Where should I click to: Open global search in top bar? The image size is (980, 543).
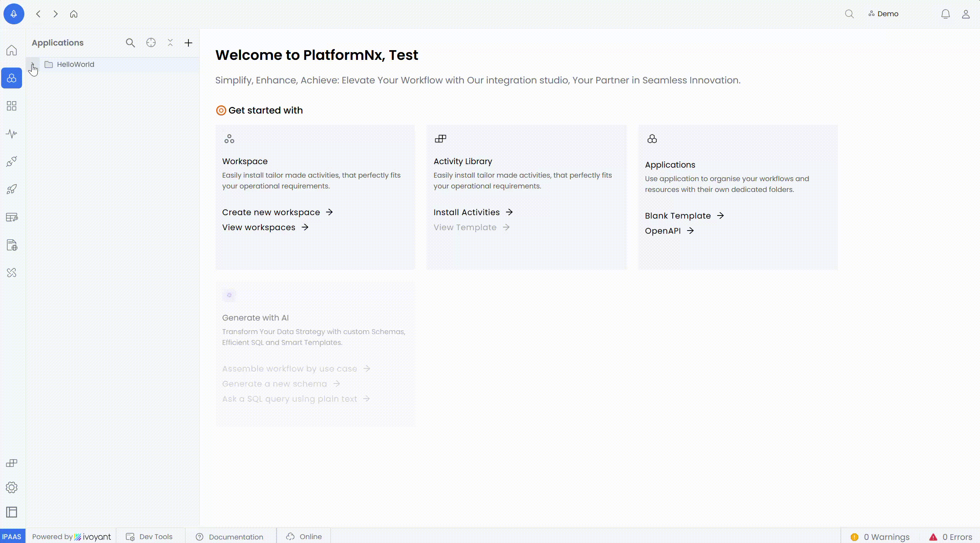click(x=849, y=14)
